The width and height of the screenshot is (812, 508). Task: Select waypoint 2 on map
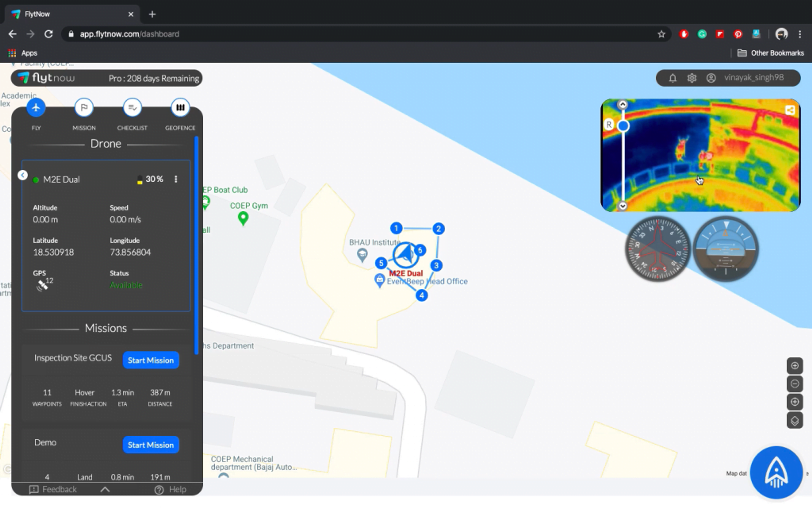pos(438,229)
